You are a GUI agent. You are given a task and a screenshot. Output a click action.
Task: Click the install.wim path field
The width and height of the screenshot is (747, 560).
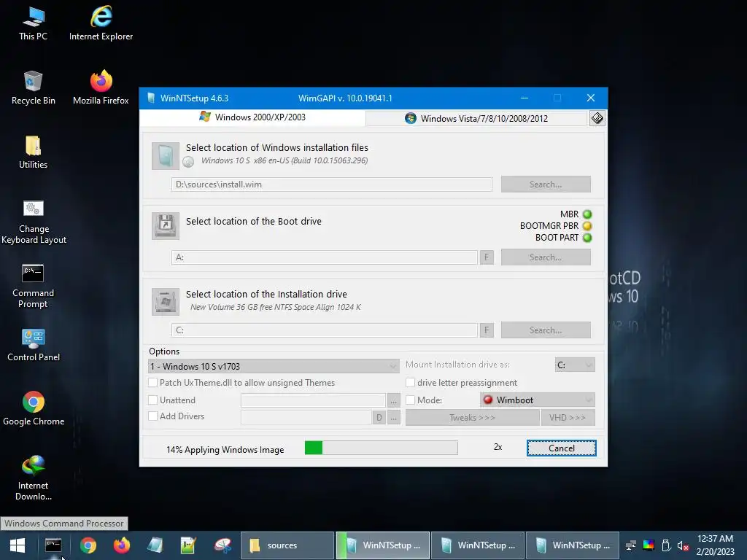(x=332, y=184)
